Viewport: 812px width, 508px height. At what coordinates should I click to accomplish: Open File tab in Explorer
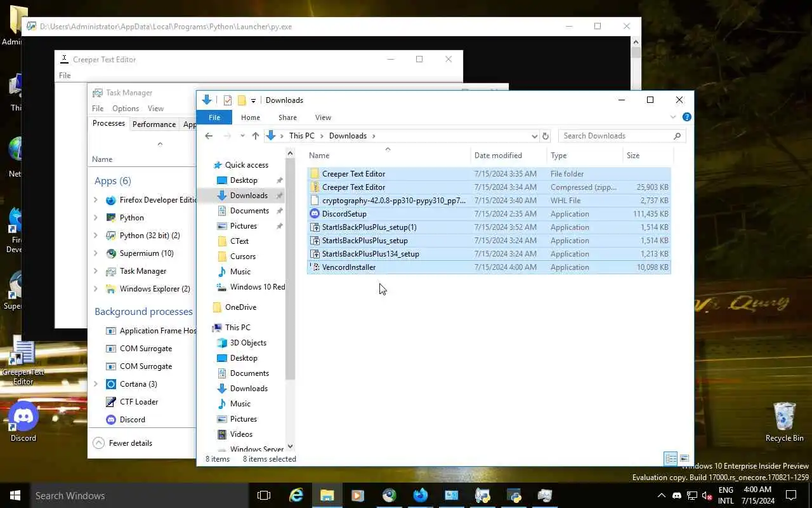(x=214, y=117)
